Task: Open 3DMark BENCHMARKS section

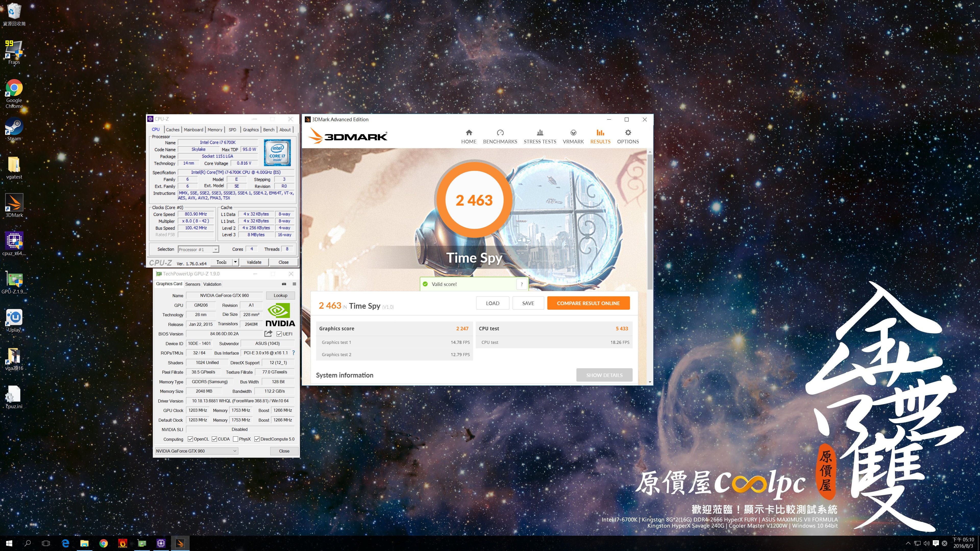Action: coord(500,136)
